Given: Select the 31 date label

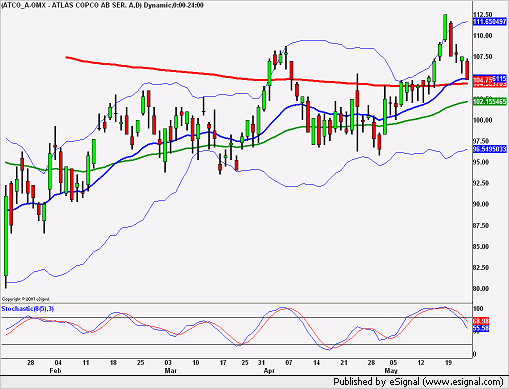Looking at the screenshot, I should point(261,363).
